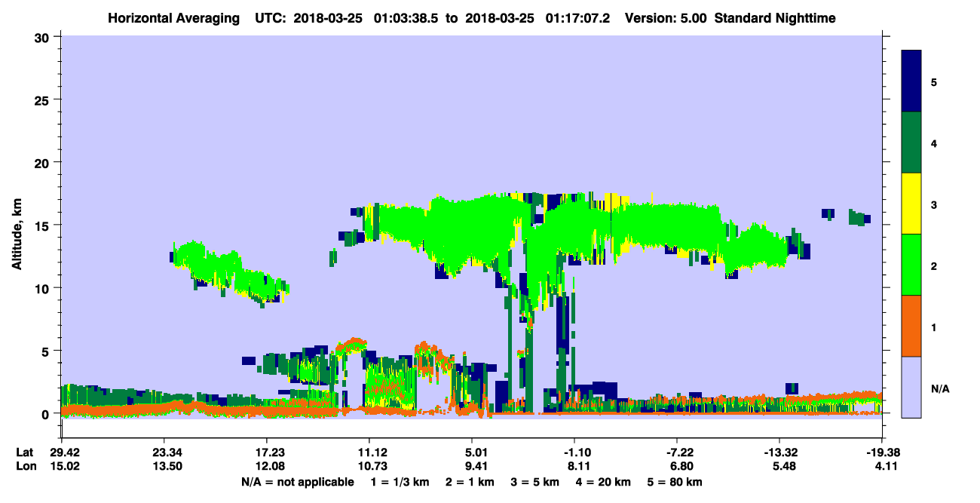
Task: Click the yellow level 3 colorbar segment
Action: pos(911,204)
